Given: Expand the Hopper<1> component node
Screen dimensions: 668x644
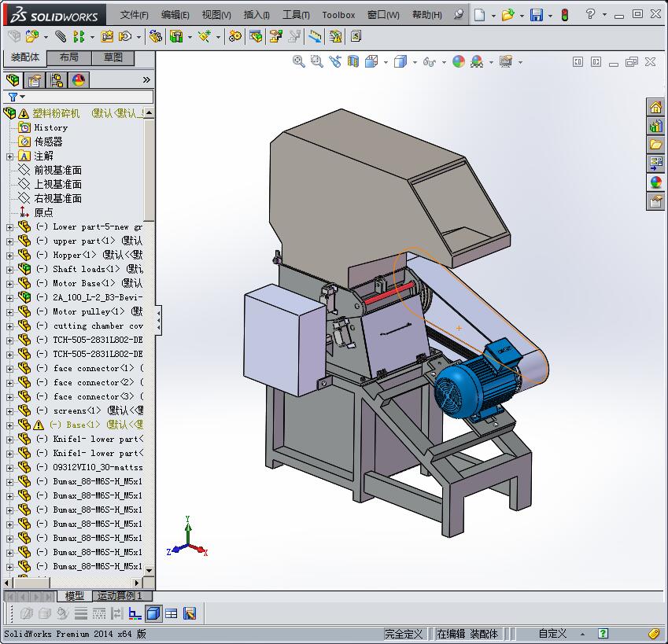Looking at the screenshot, I should click(9, 256).
